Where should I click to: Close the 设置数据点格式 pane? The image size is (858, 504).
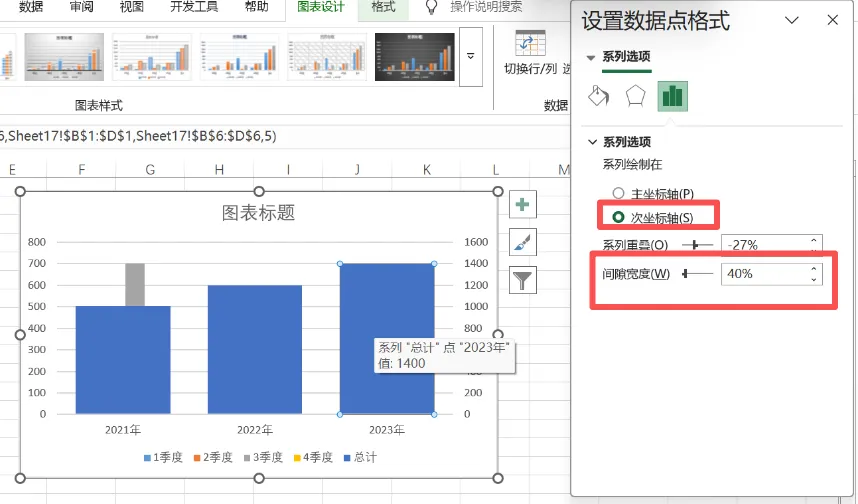click(833, 20)
